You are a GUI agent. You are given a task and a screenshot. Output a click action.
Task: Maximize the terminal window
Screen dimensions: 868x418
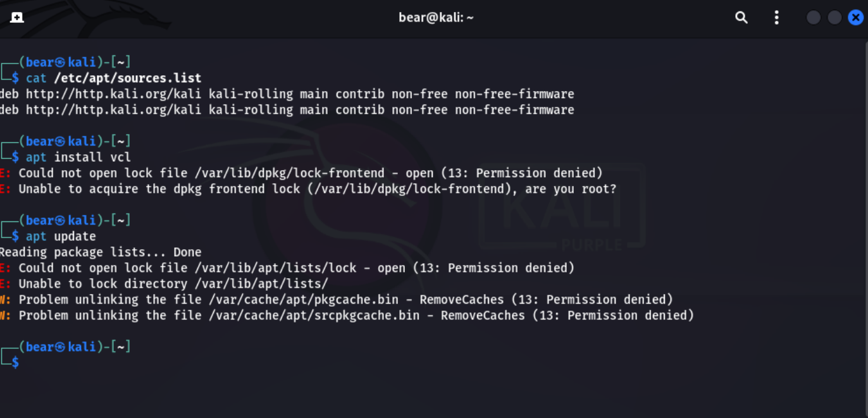tap(834, 18)
